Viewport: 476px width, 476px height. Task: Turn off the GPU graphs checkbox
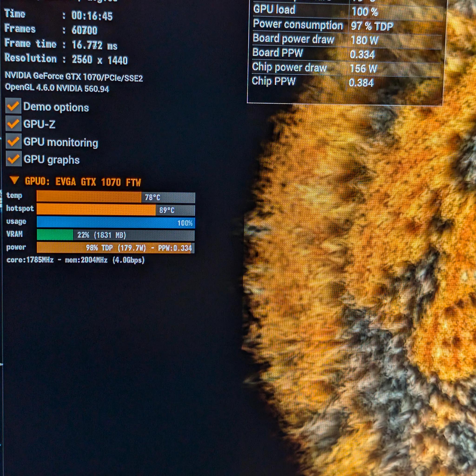[13, 159]
